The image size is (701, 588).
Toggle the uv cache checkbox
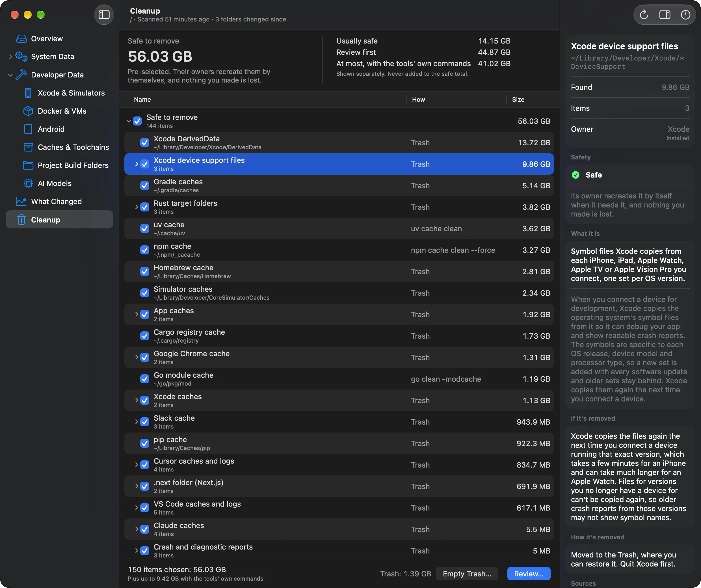(x=144, y=229)
